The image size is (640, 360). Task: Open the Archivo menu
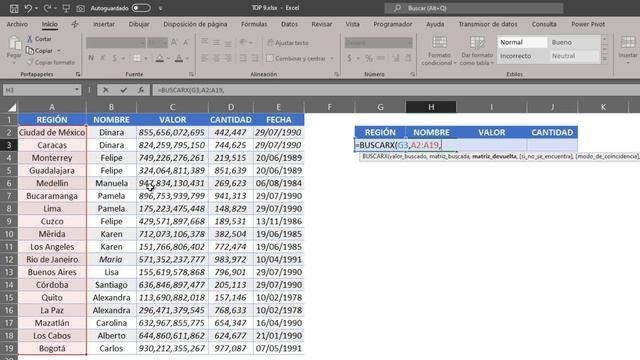pos(17,24)
